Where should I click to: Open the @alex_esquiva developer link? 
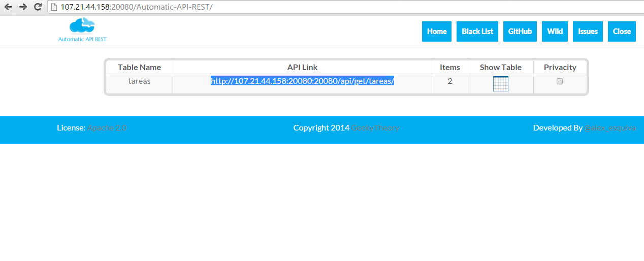[610, 128]
